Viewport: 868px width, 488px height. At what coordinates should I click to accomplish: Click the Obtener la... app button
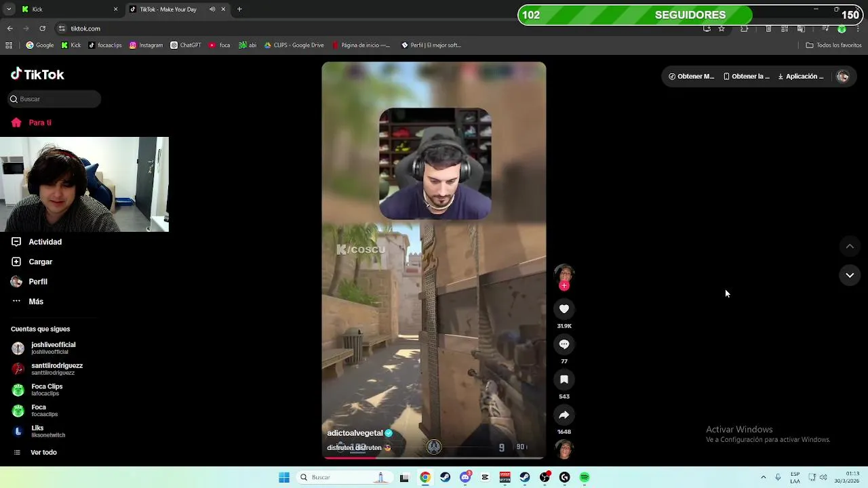click(746, 77)
